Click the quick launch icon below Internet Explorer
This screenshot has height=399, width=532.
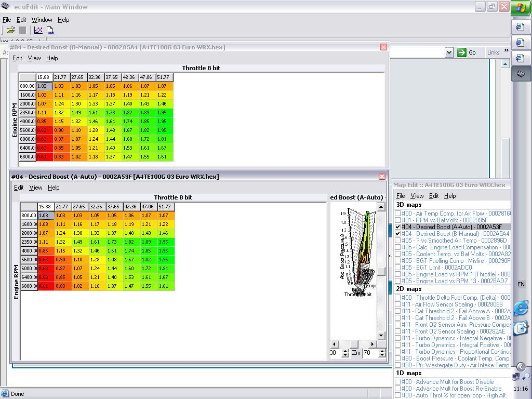[x=521, y=328]
